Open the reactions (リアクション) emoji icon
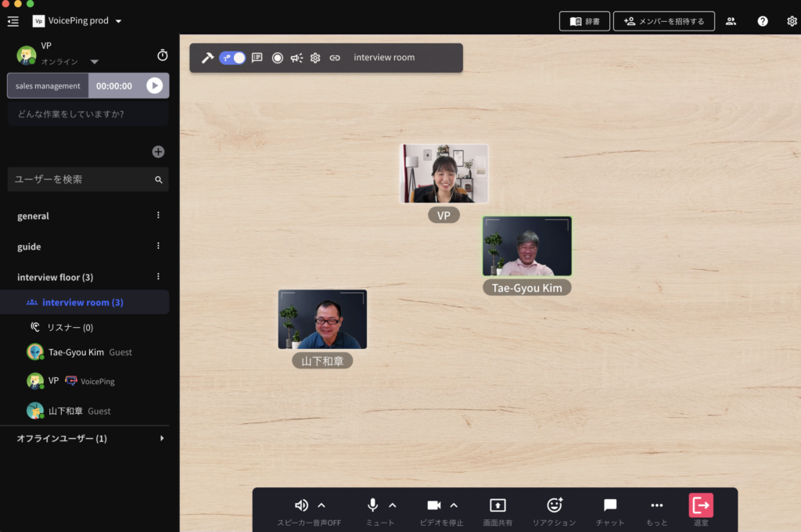 click(554, 505)
